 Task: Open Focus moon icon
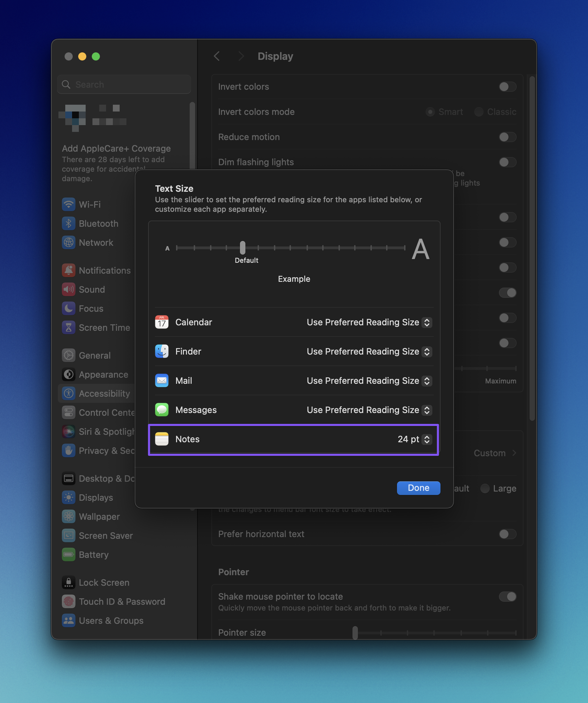(x=69, y=308)
